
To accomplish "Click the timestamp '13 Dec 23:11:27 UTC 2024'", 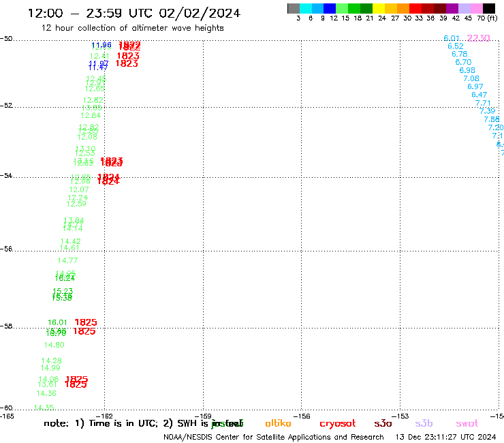I will click(x=445, y=438).
